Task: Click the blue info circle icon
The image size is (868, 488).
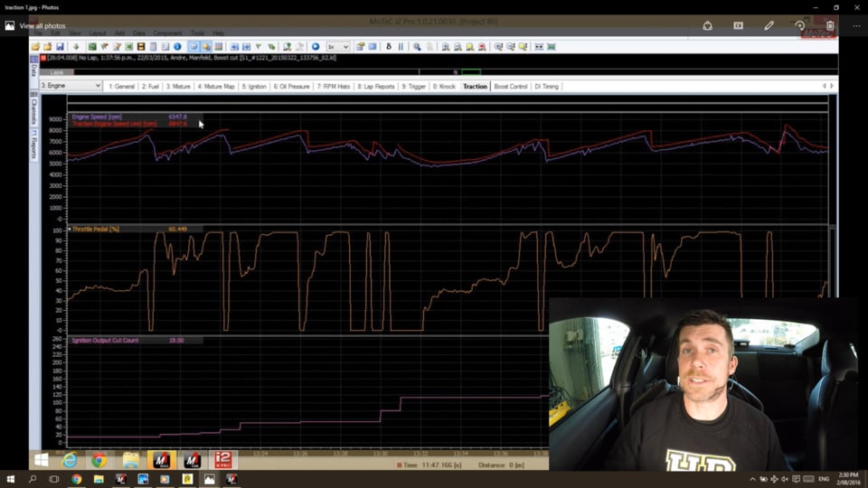Action: click(178, 46)
